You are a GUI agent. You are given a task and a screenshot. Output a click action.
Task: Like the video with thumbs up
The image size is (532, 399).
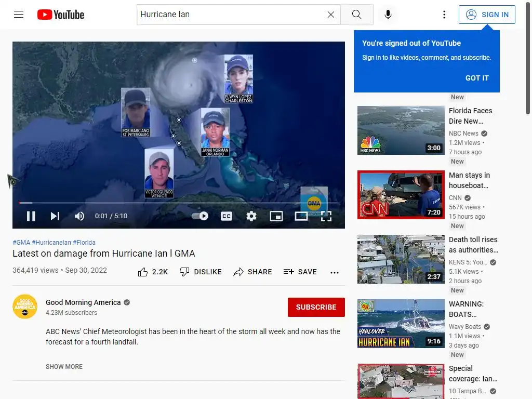pyautogui.click(x=153, y=272)
